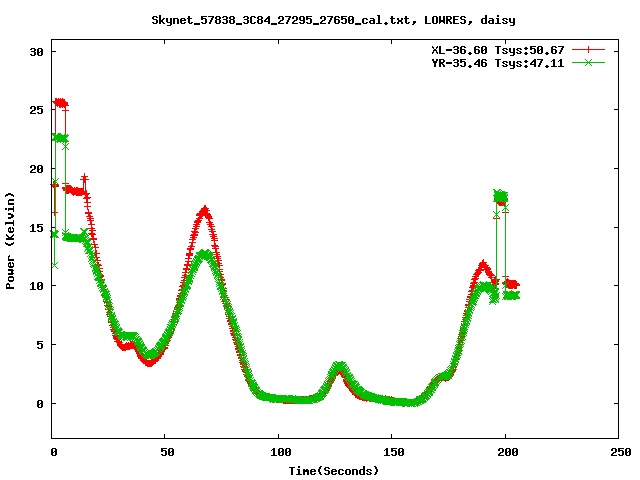
Task: Click the green curve peak near 67 seconds
Action: pos(206,255)
